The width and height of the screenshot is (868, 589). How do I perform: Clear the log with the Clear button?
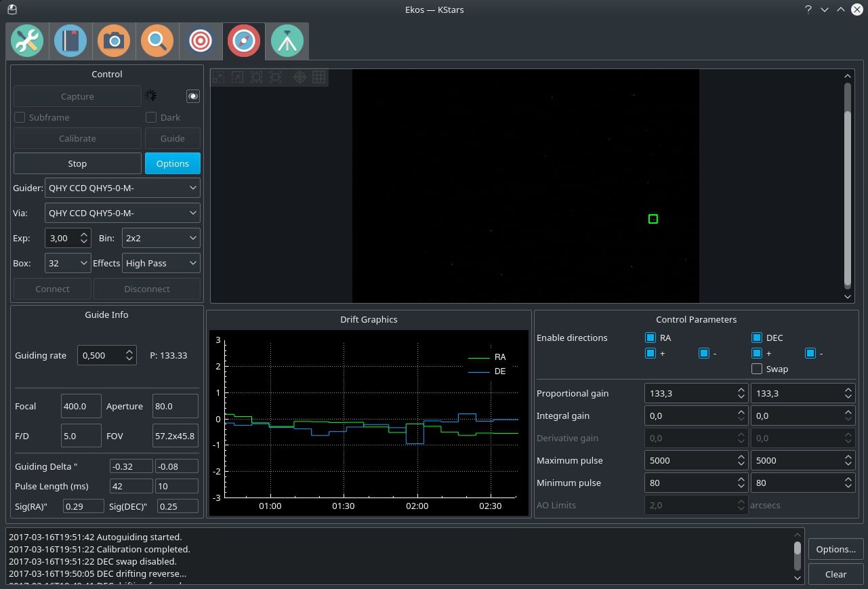pos(835,574)
